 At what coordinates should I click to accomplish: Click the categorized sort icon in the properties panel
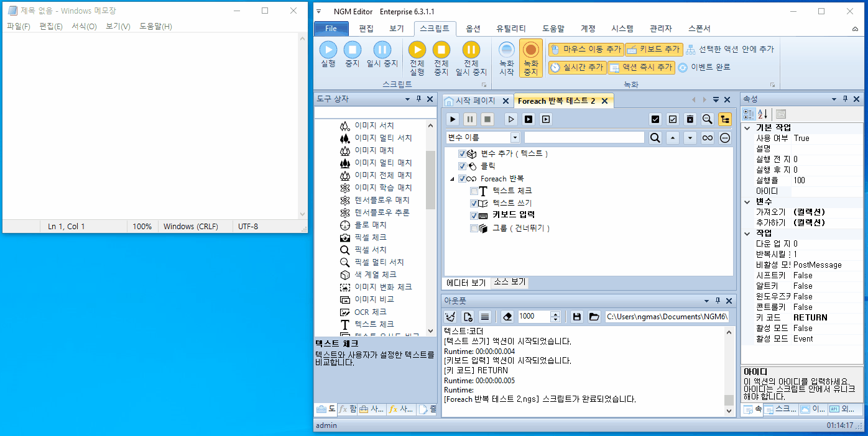click(x=749, y=114)
